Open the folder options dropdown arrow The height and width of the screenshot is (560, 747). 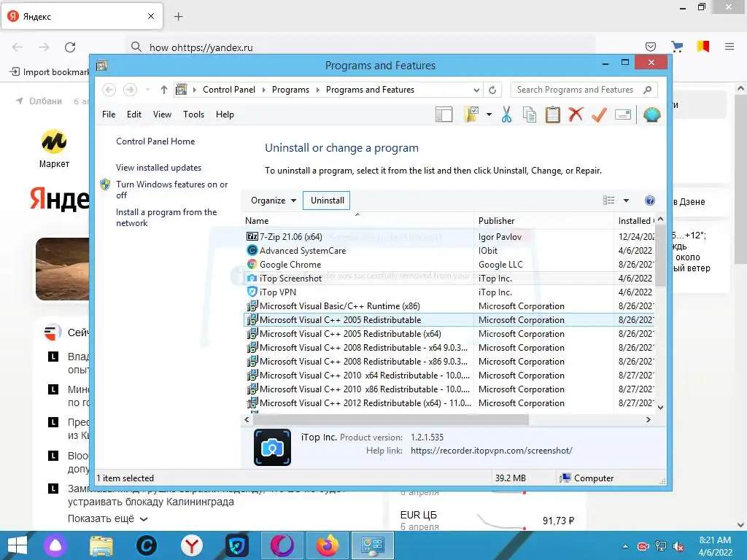coord(489,114)
